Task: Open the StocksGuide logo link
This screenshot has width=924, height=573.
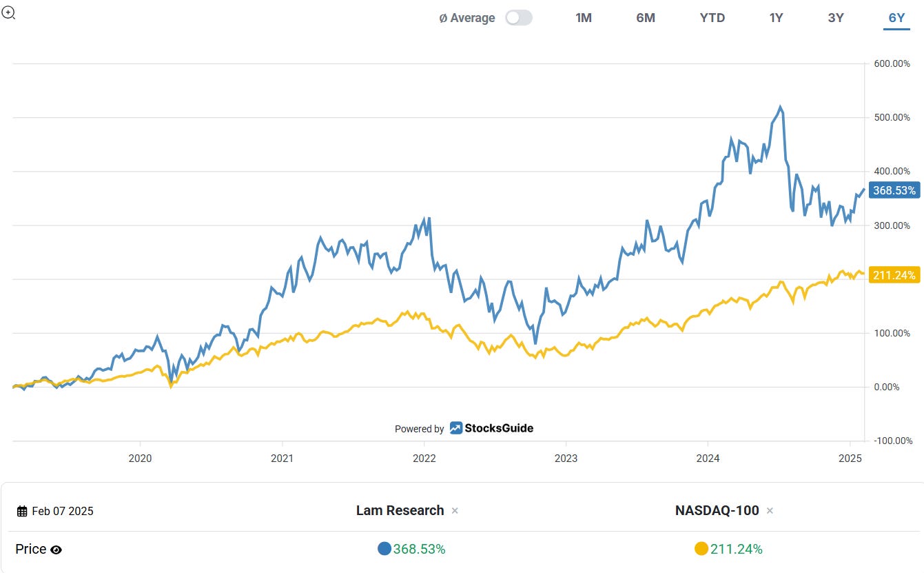Action: click(x=492, y=428)
